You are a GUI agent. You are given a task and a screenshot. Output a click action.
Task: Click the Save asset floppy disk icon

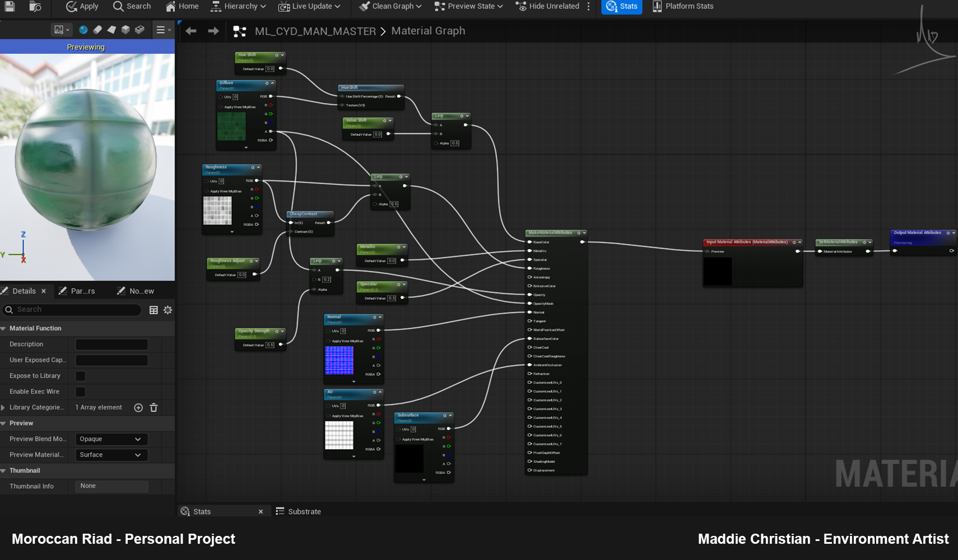[10, 6]
